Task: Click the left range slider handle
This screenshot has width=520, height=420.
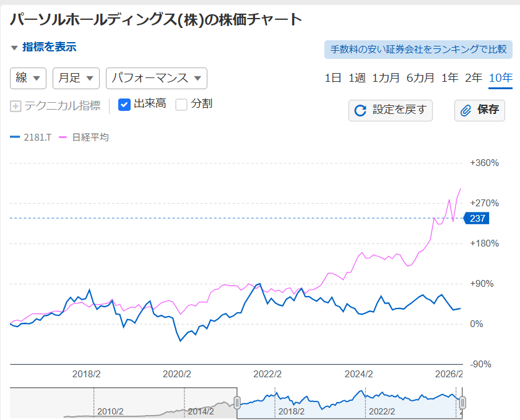Action: (237, 403)
